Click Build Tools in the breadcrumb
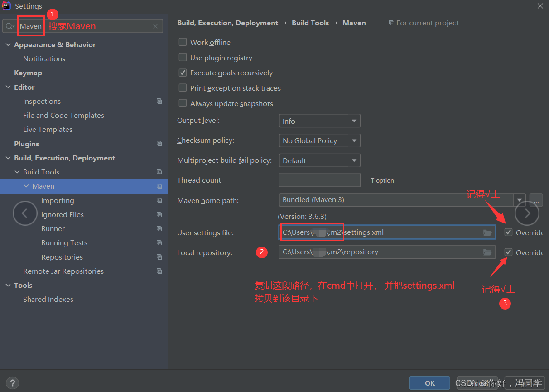 (310, 23)
